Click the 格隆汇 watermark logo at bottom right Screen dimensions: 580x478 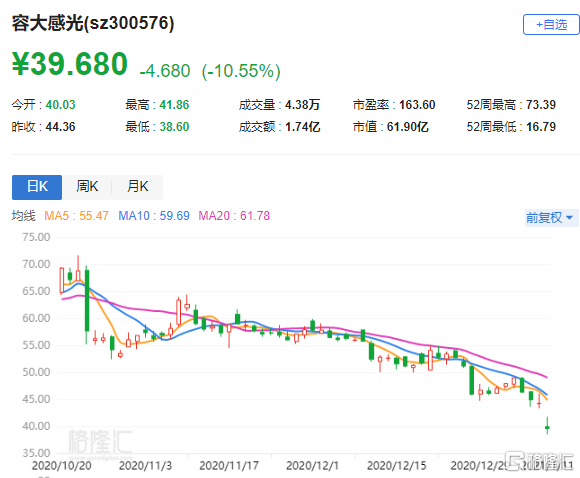coord(540,461)
